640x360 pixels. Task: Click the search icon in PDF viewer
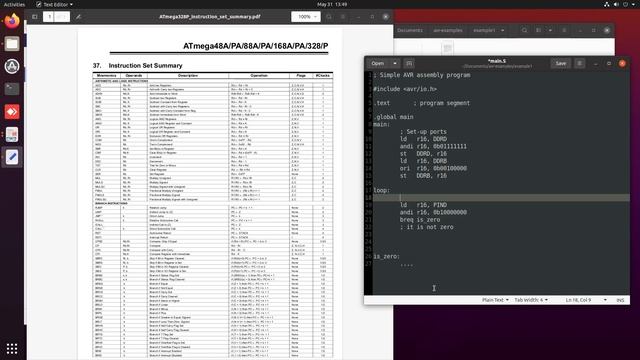329,17
